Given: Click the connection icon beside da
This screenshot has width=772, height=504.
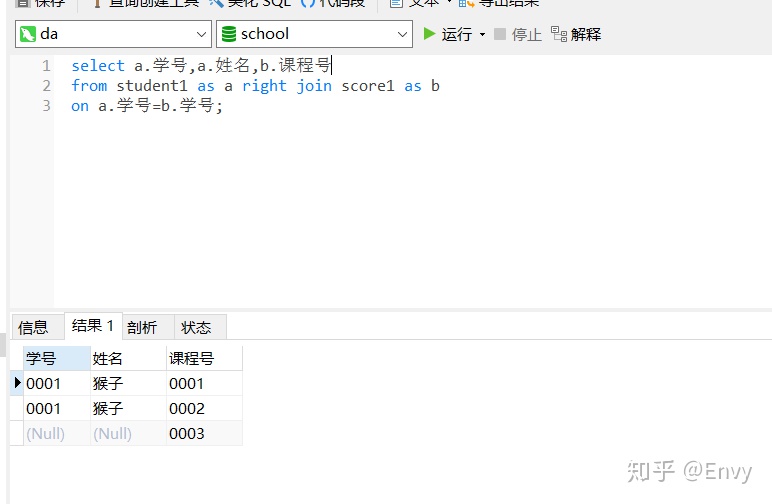Looking at the screenshot, I should [28, 34].
